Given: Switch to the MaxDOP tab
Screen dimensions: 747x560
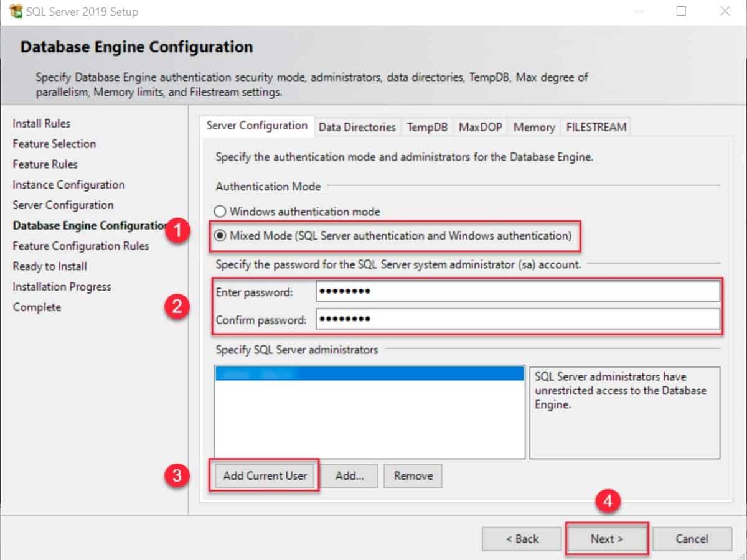Looking at the screenshot, I should point(480,127).
